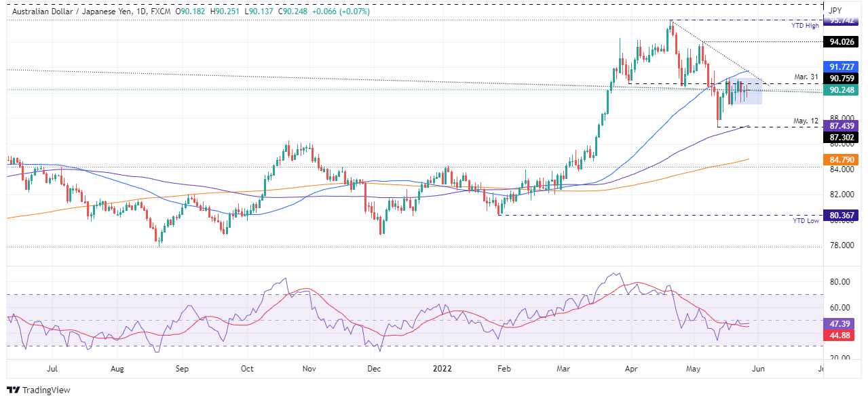Click the 90.759 price level label

[x=842, y=79]
